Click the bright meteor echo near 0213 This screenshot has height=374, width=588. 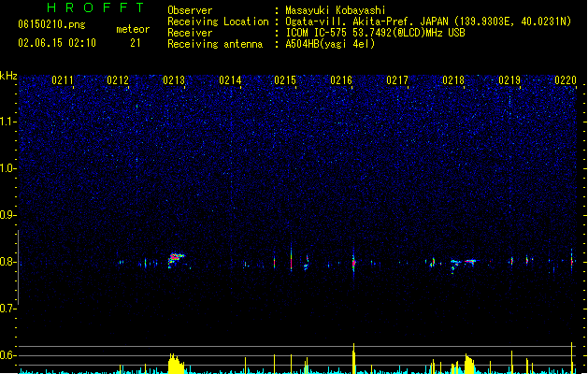coord(176,259)
